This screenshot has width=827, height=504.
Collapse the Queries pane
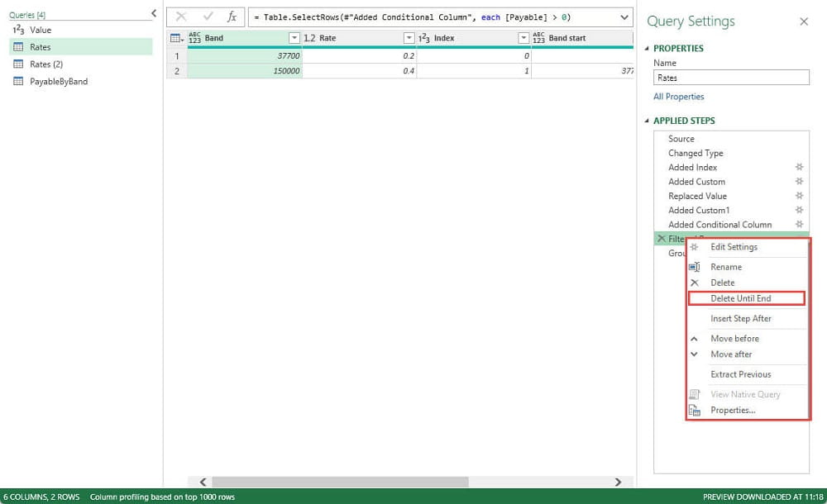(153, 13)
